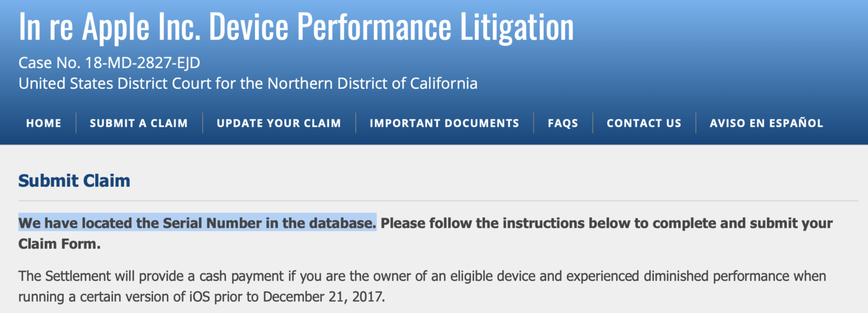Screen dimensions: 868x313
Task: Click the United States District Court line
Action: [248, 84]
